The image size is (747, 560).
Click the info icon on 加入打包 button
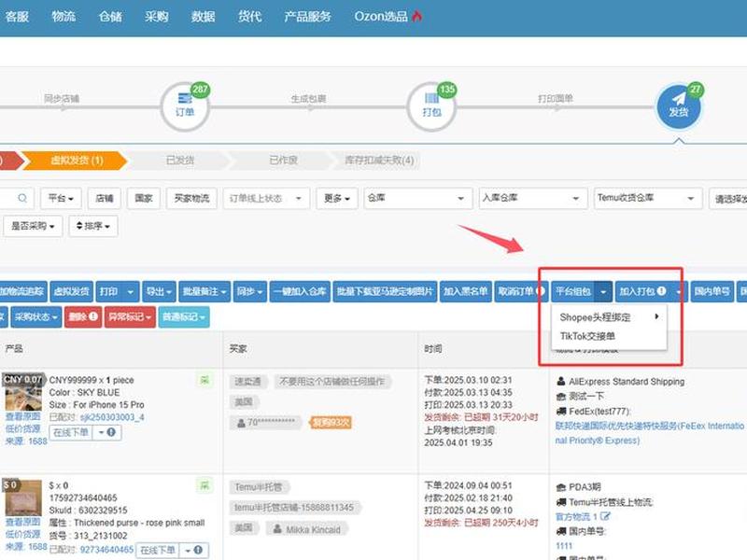pyautogui.click(x=661, y=291)
